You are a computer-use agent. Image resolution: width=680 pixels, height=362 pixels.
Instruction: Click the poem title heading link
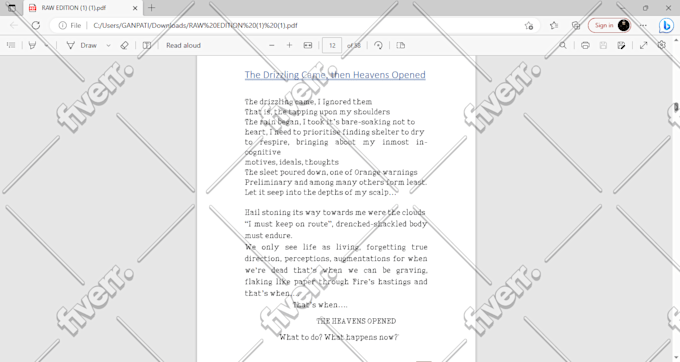pos(335,75)
